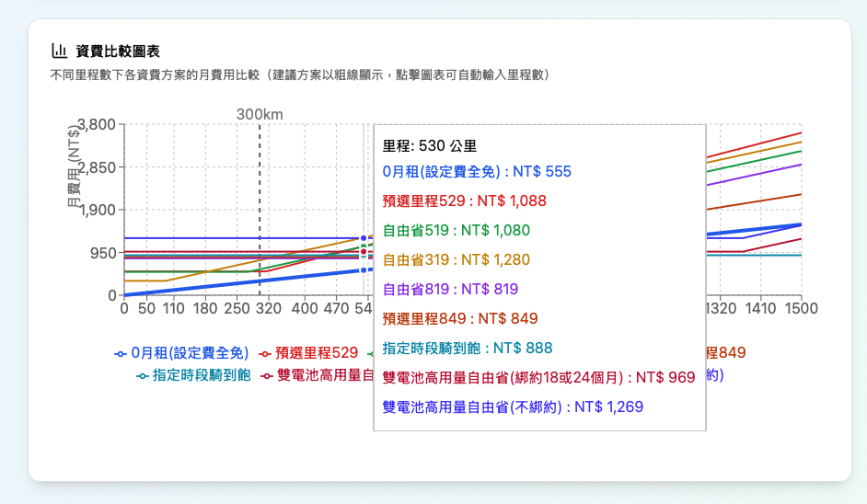
Task: Click the tooltip header 里程: 530 公里
Action: (430, 146)
